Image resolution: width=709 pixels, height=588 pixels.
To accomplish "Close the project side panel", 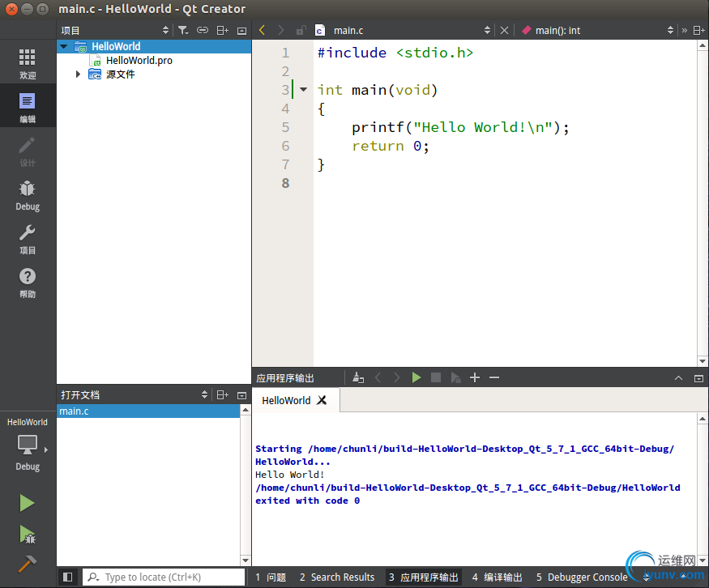I will coord(242,30).
